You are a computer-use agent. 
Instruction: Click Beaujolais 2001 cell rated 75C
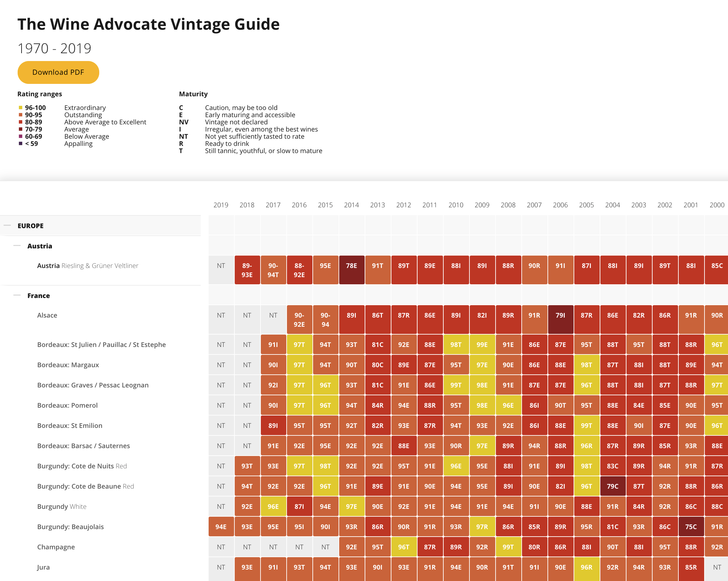[x=691, y=527]
